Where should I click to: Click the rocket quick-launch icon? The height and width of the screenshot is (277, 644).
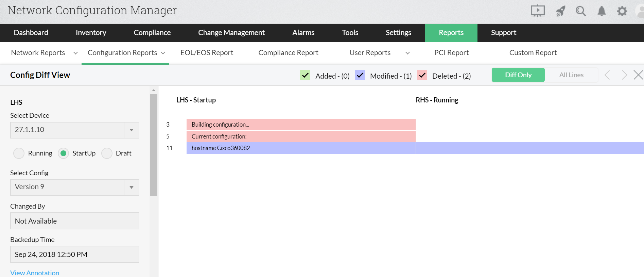click(560, 11)
